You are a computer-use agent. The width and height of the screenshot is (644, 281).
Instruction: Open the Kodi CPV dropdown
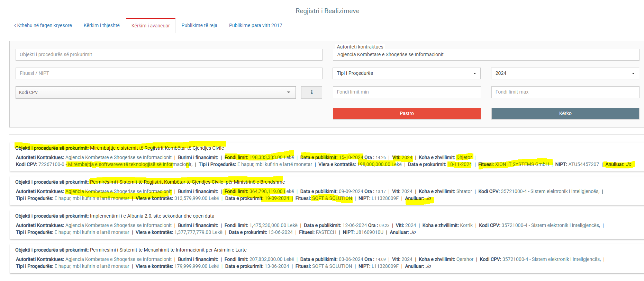point(155,93)
